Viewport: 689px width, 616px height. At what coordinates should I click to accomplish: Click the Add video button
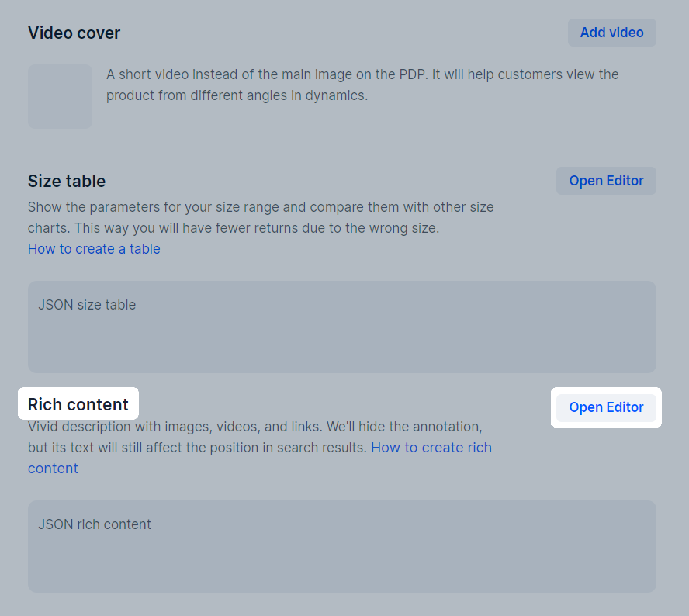[x=612, y=33]
